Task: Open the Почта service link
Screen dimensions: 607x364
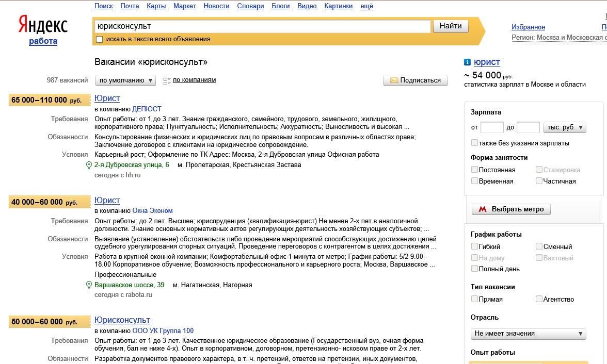Action: pyautogui.click(x=130, y=6)
